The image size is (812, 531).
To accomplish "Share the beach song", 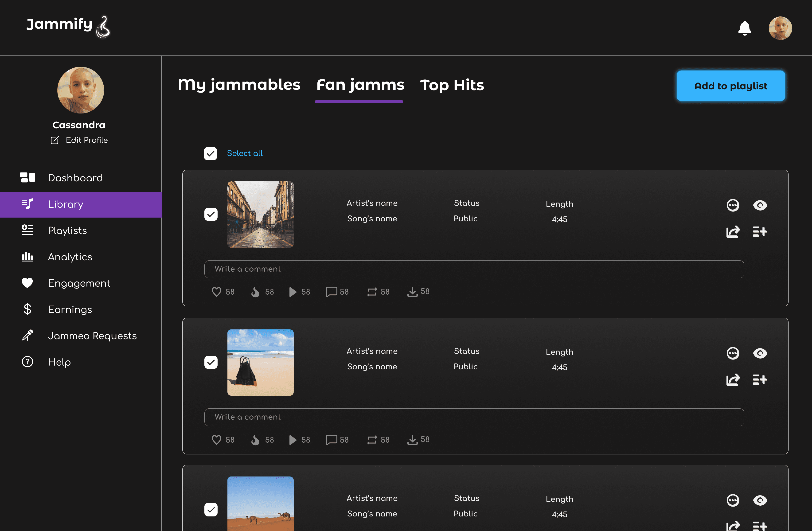I will pyautogui.click(x=733, y=380).
